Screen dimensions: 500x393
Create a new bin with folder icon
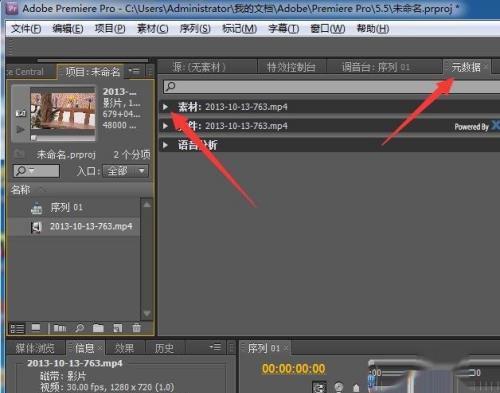tap(98, 328)
